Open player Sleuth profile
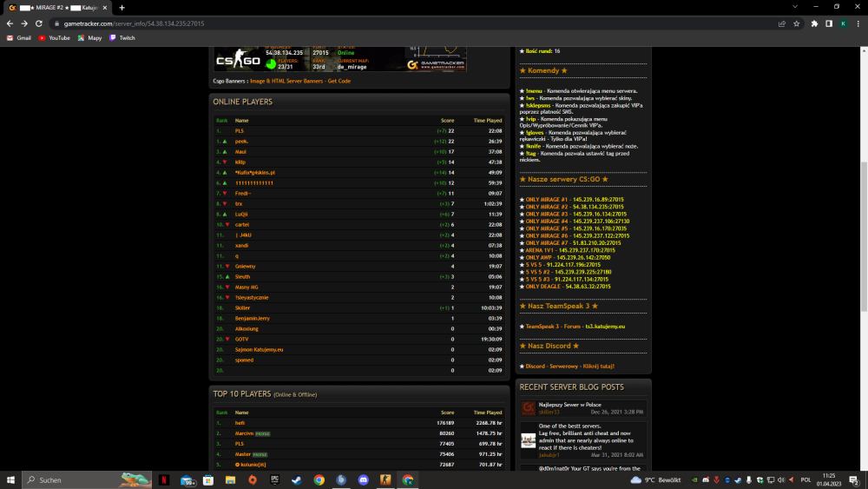868x489 pixels. 242,277
